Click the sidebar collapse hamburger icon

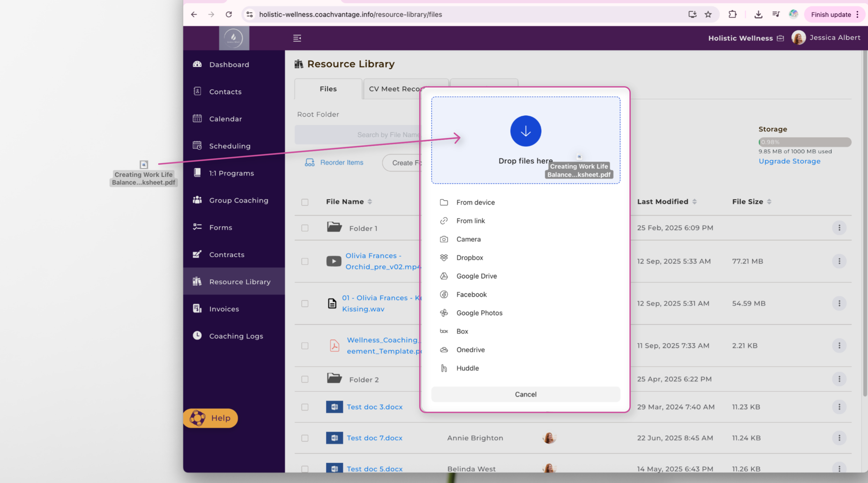(297, 38)
